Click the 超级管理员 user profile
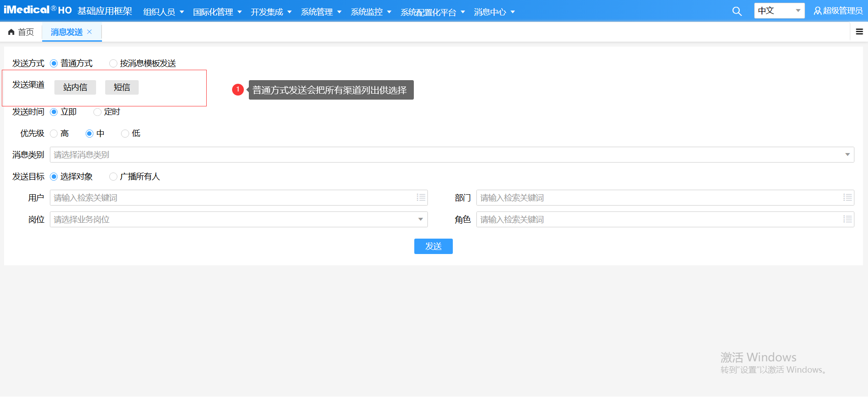 (838, 11)
